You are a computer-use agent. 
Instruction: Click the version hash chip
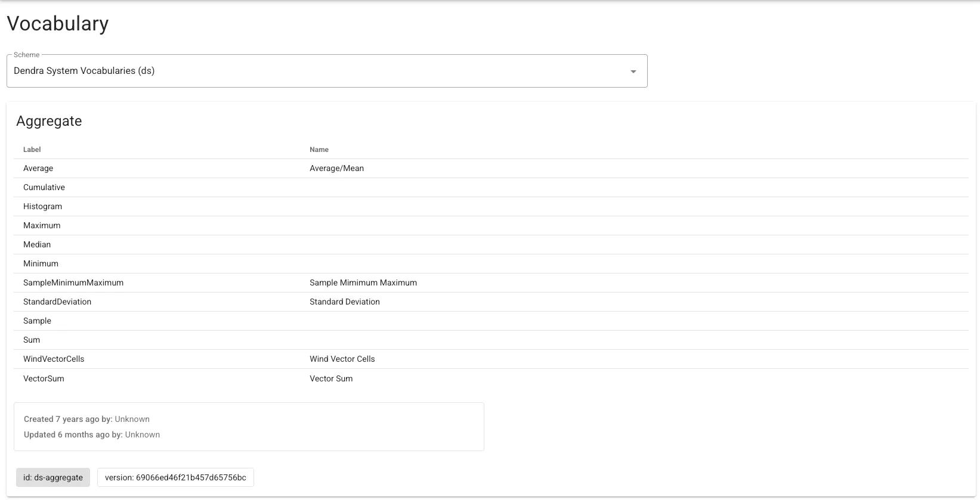coord(175,477)
